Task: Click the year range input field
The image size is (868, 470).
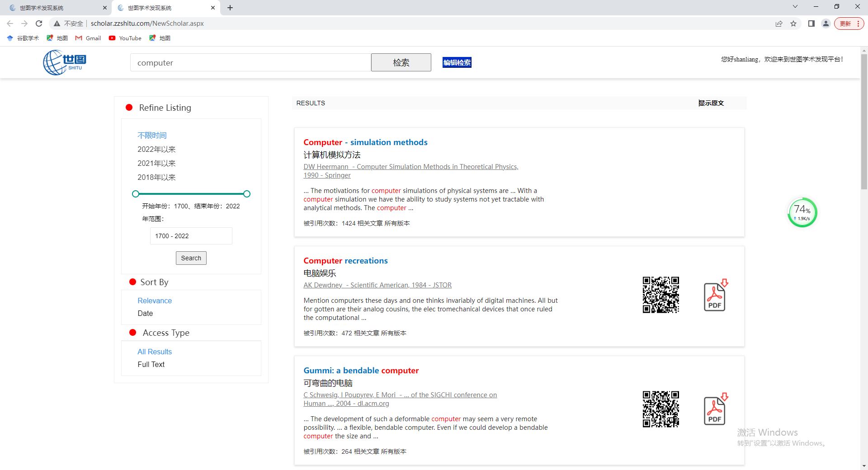Action: [x=191, y=236]
